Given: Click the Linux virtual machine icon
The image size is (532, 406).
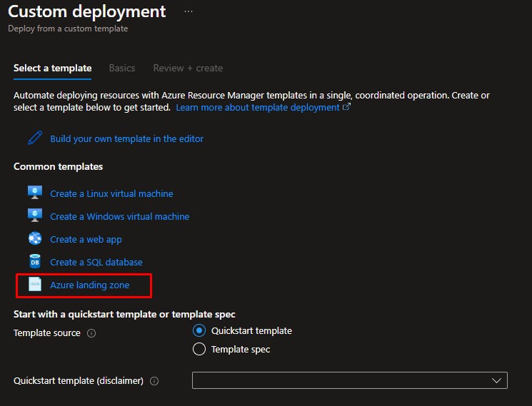Looking at the screenshot, I should coord(35,193).
